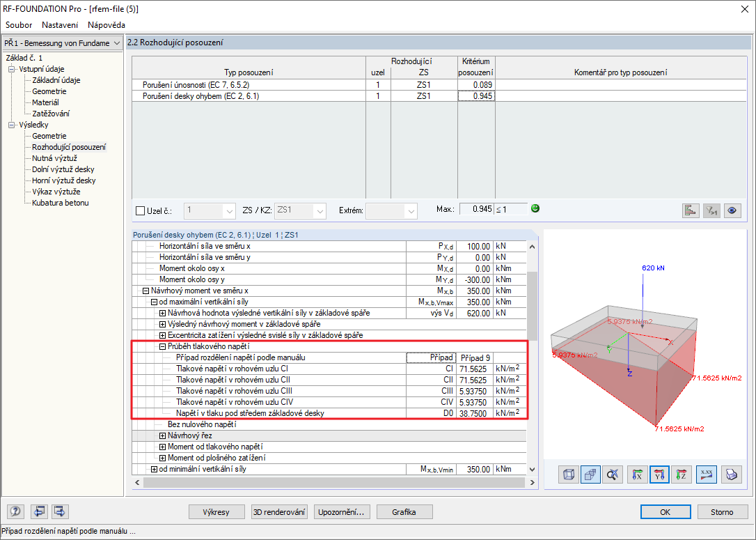This screenshot has height=540, width=756.
Task: Open help via the question mark icon
Action: point(16,511)
